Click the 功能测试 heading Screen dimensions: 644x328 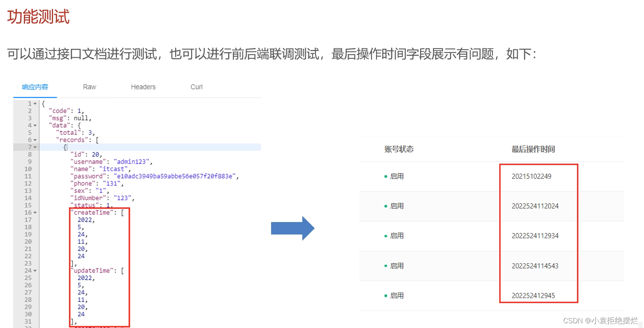(38, 17)
